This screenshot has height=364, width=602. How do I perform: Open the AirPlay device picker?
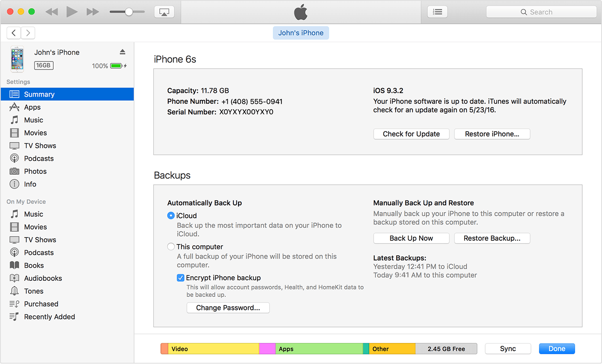(x=164, y=12)
